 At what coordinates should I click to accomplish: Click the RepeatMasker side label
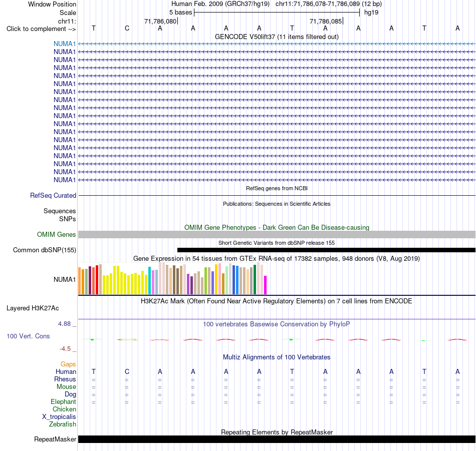point(55,439)
